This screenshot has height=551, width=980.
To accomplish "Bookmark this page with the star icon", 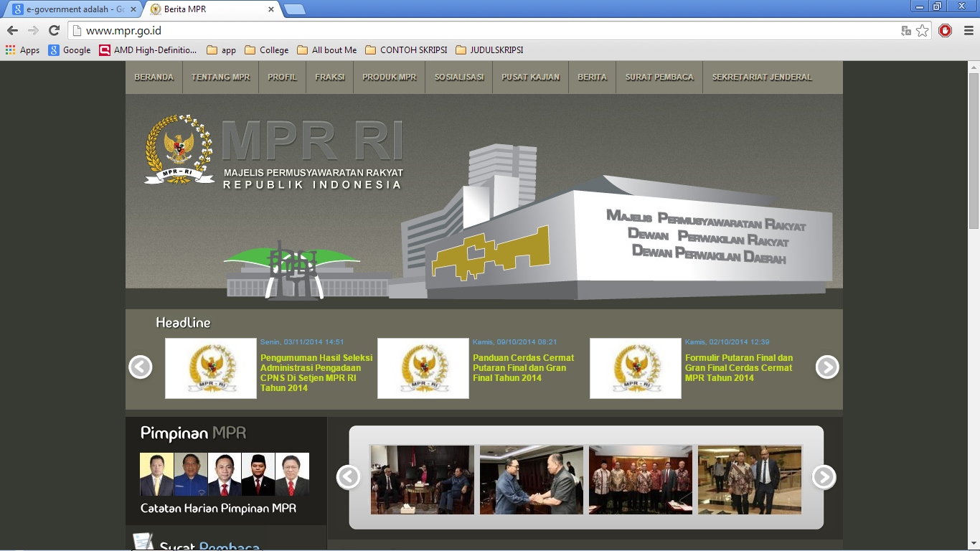I will 923,31.
